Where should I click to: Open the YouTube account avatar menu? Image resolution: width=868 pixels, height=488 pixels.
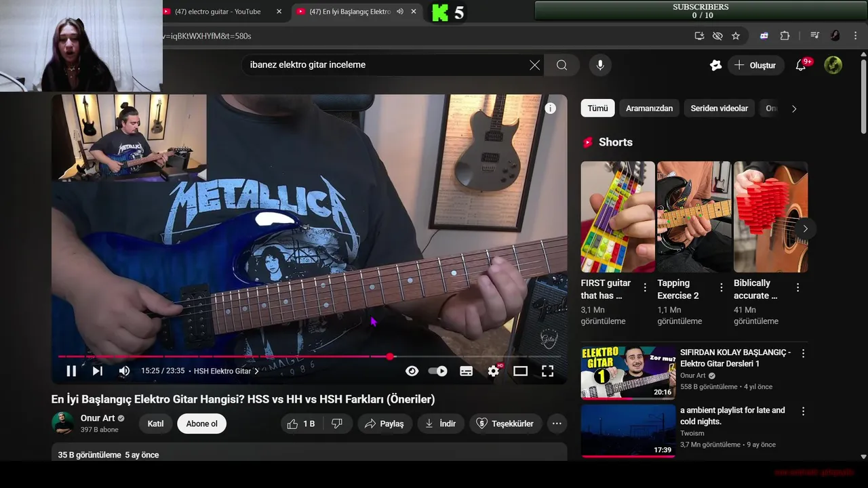[833, 65]
